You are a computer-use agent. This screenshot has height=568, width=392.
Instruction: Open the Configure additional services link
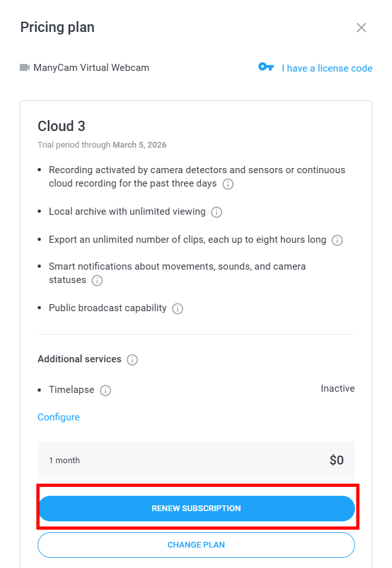pyautogui.click(x=59, y=417)
